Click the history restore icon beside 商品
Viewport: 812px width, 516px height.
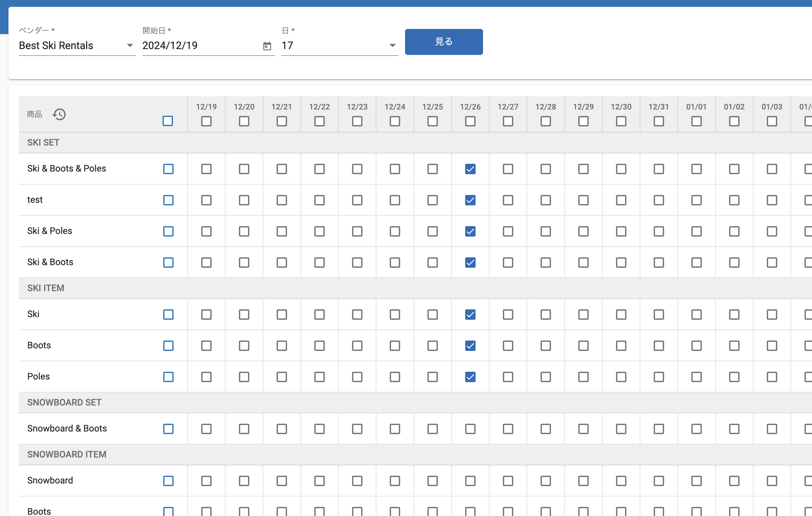tap(59, 115)
